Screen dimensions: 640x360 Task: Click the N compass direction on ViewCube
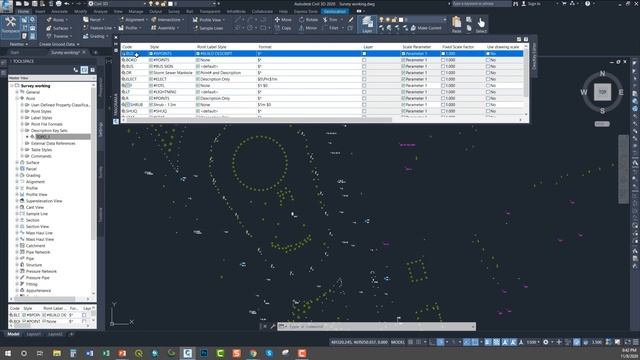602,74
